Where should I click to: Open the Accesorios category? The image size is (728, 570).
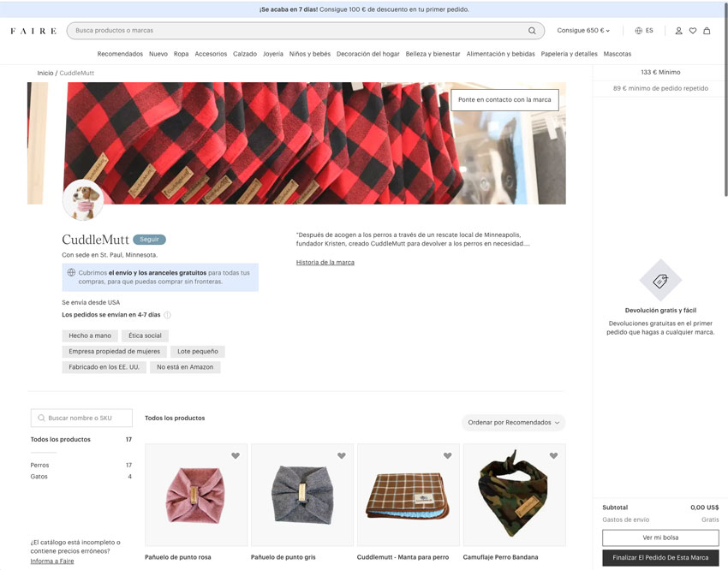[211, 54]
